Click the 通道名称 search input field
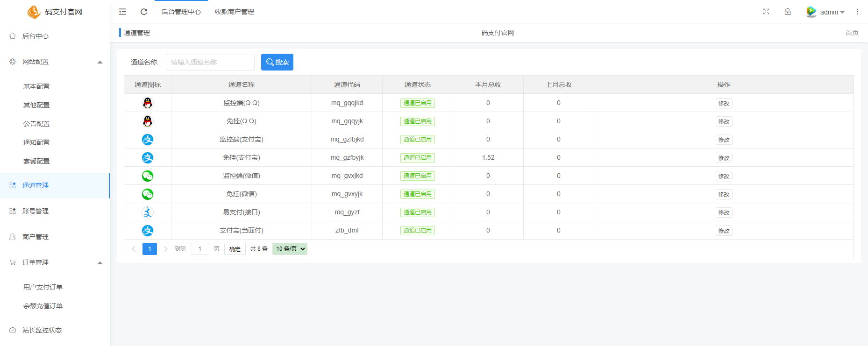The image size is (868, 346). pos(210,62)
